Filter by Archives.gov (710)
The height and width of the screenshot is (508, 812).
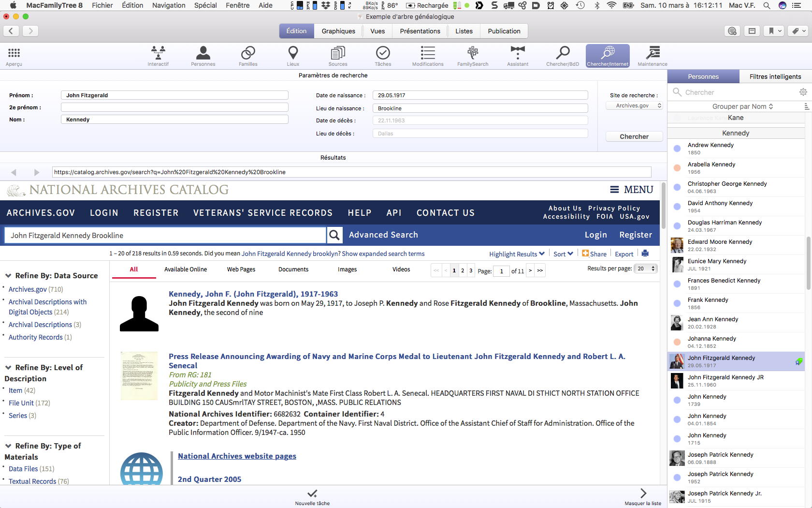pos(36,289)
